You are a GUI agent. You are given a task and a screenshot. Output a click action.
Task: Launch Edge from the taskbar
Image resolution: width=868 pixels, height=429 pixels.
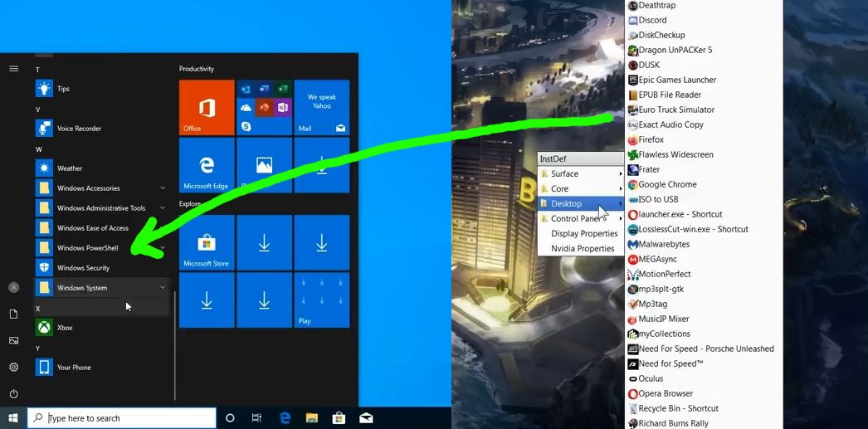(x=285, y=418)
